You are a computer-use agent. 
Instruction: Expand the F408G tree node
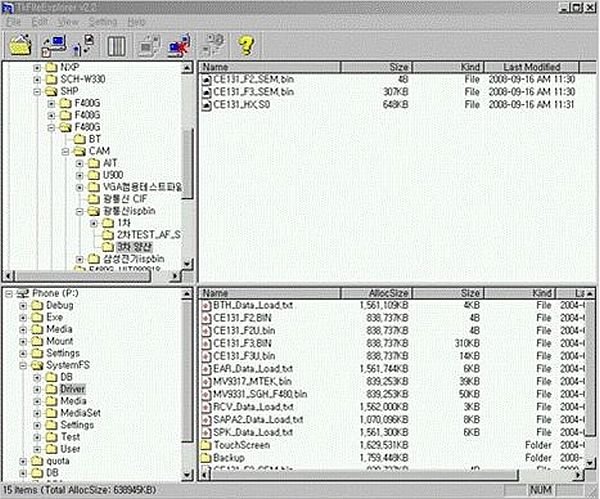(51, 116)
